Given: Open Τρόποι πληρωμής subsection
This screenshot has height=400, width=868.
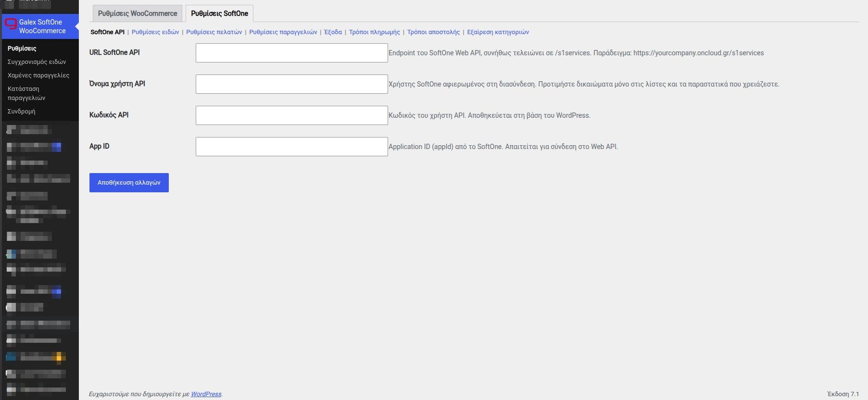Looking at the screenshot, I should click(375, 32).
